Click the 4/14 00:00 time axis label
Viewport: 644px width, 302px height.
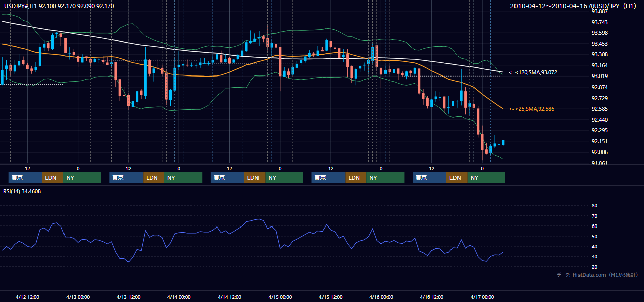(179, 297)
